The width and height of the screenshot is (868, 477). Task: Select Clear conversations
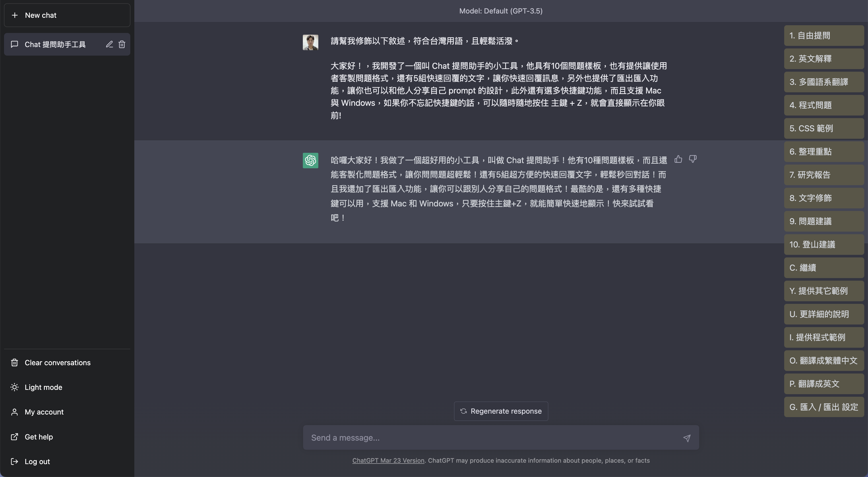(57, 363)
